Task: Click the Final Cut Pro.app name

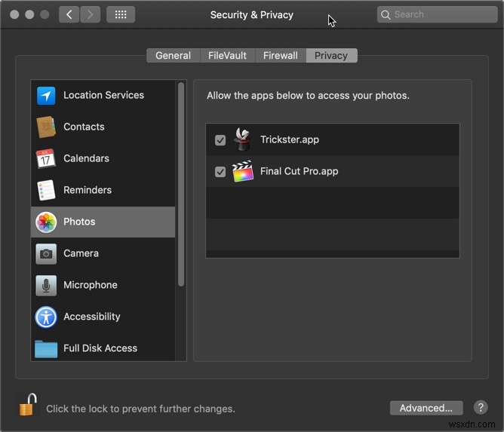Action: pyautogui.click(x=299, y=171)
